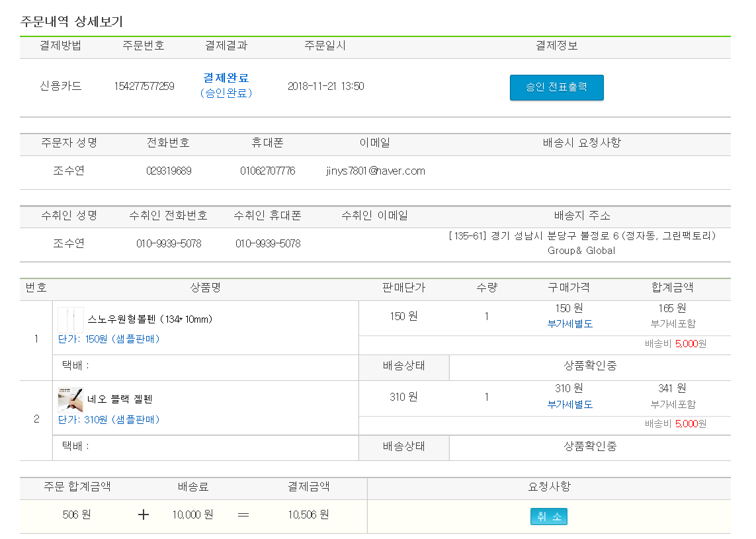
Task: Select the email jinys7801@naver.com
Action: (x=376, y=171)
